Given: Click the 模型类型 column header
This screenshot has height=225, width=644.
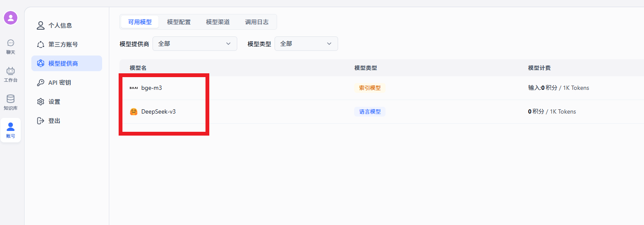Looking at the screenshot, I should (x=366, y=68).
